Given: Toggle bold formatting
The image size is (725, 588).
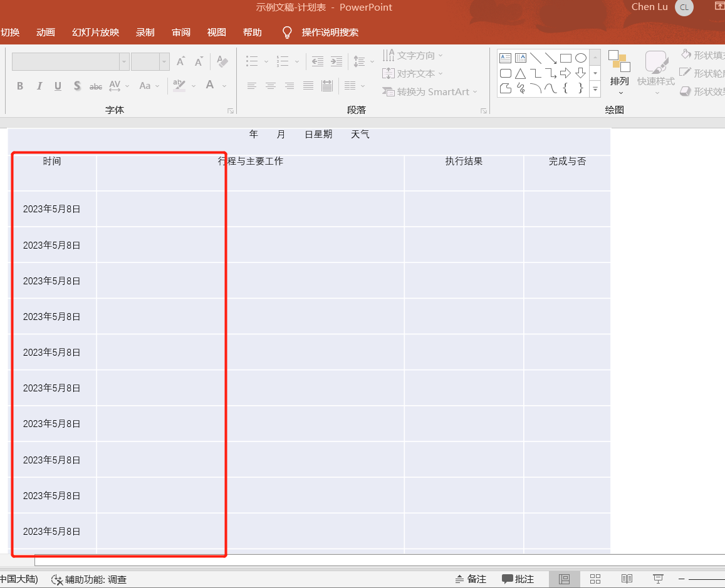Looking at the screenshot, I should pyautogui.click(x=19, y=86).
